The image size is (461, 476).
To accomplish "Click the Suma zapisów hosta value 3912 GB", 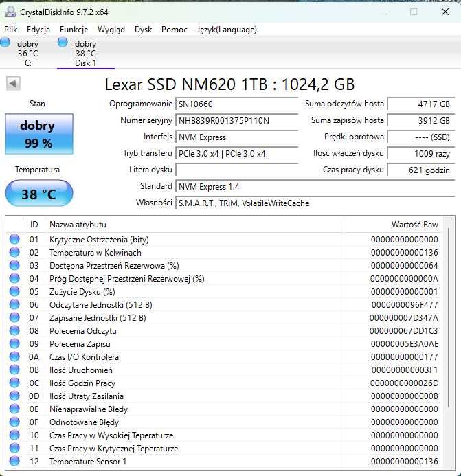I will pyautogui.click(x=421, y=120).
